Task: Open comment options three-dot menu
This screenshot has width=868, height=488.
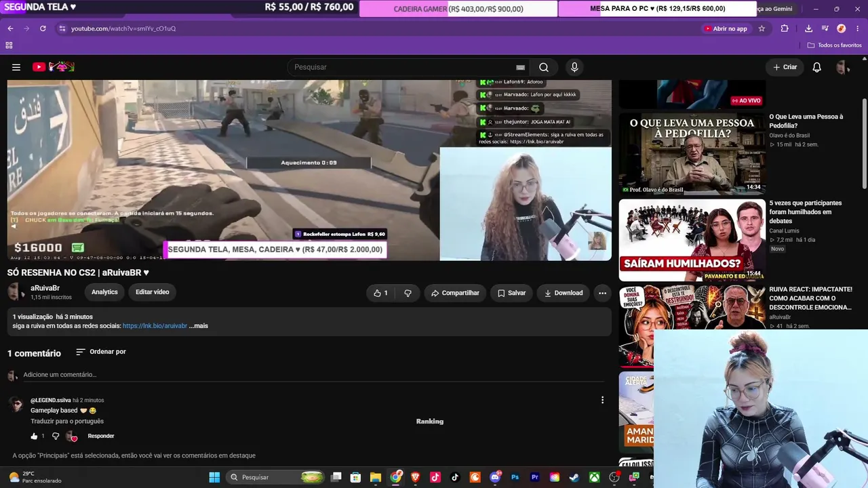Action: [x=602, y=401]
